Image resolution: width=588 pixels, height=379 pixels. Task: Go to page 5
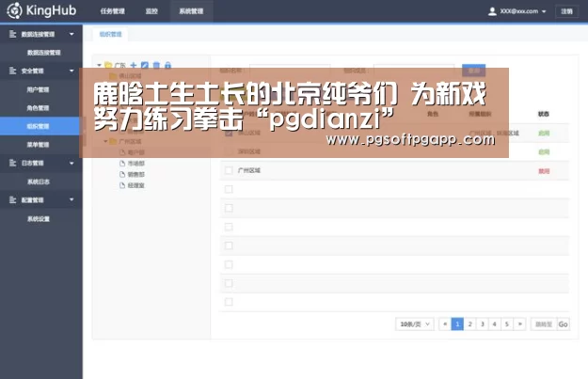tap(507, 324)
